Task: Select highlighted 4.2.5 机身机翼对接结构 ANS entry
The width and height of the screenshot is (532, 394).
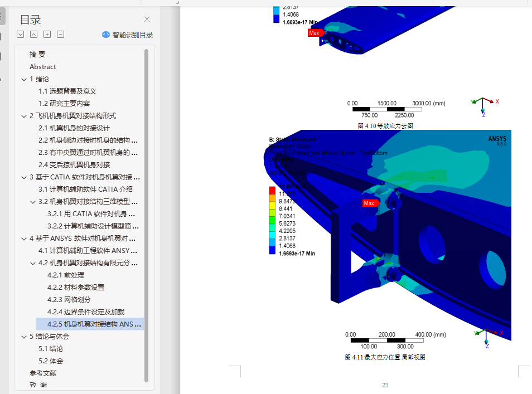Action: (x=90, y=324)
